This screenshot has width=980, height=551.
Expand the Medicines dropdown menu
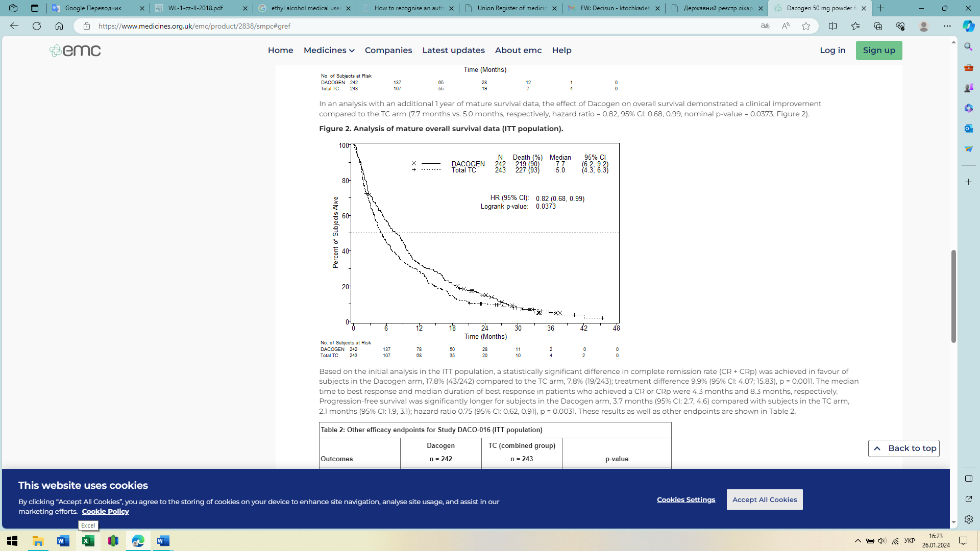click(x=329, y=50)
